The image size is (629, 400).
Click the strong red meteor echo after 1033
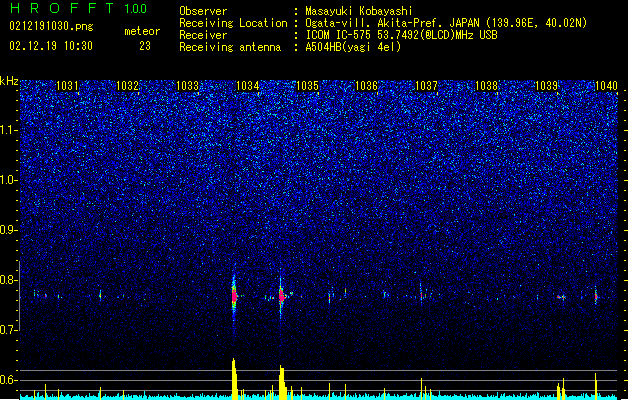tap(234, 296)
